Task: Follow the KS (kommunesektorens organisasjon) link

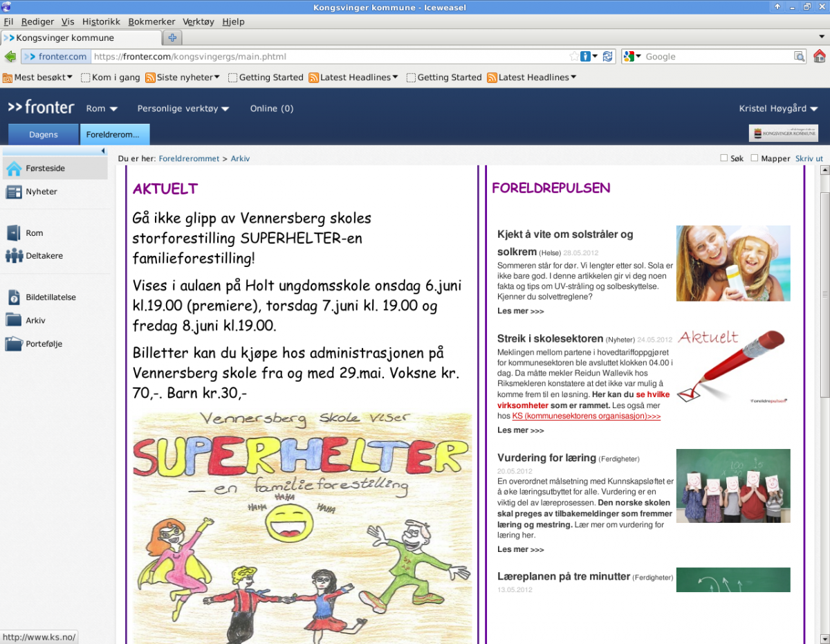Action: click(586, 416)
